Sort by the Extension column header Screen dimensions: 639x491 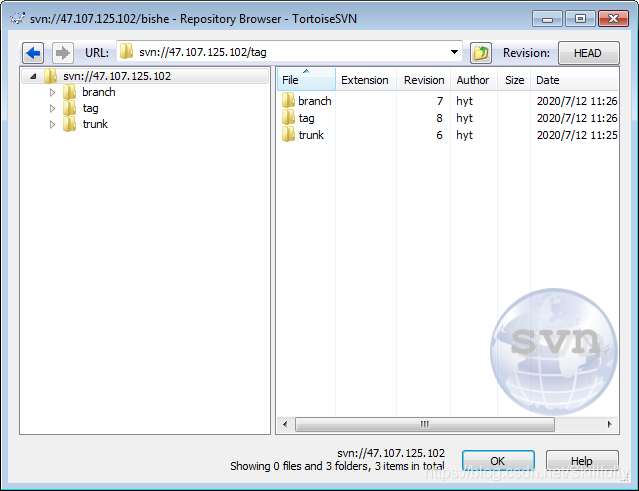pos(366,79)
